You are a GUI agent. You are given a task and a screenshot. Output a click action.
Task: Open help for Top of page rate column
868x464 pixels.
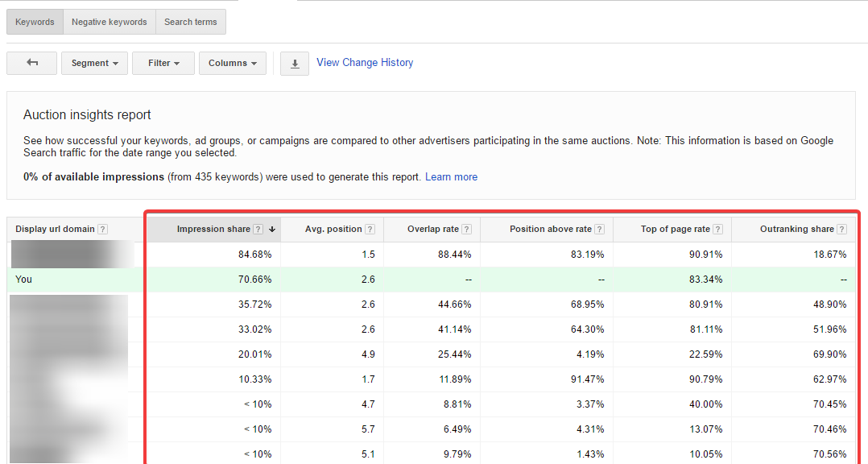(x=717, y=229)
